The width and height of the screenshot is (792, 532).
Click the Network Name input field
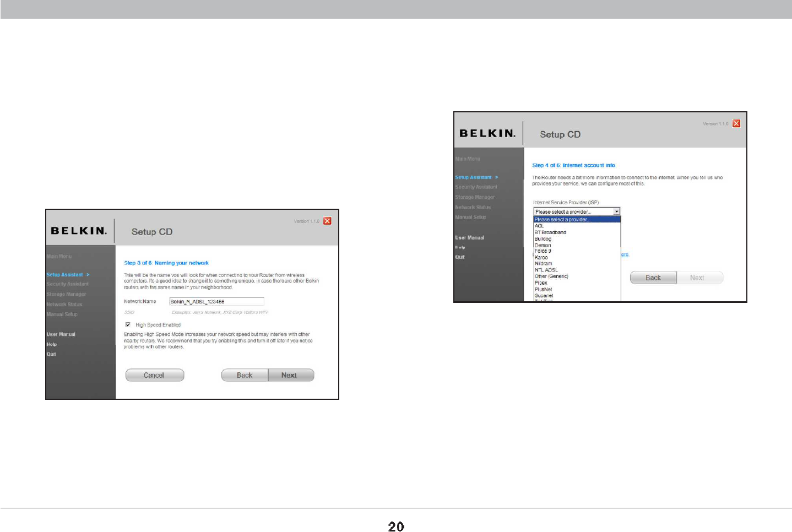point(216,301)
